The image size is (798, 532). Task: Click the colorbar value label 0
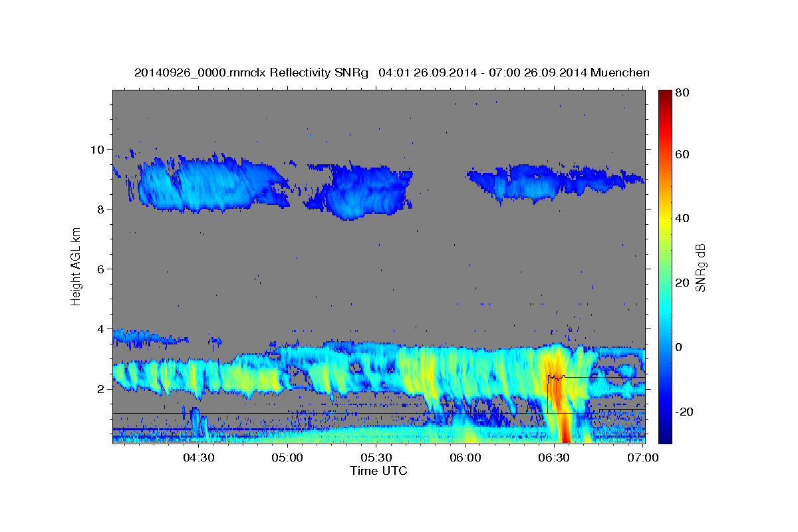[x=680, y=347]
